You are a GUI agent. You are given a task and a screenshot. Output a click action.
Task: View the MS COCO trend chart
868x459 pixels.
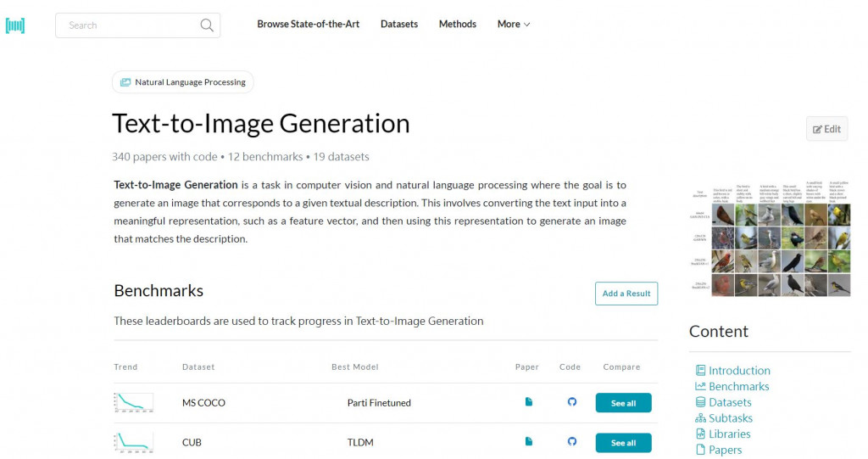click(134, 402)
